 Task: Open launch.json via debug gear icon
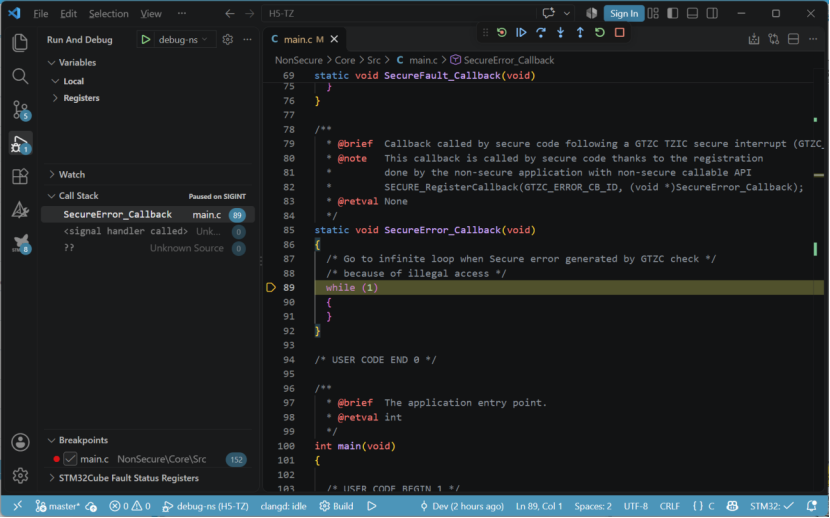coord(228,39)
